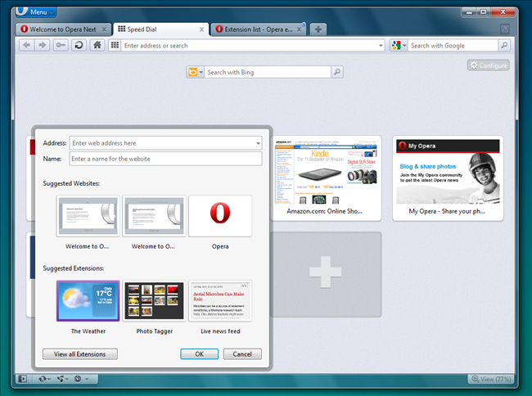This screenshot has width=532, height=396.
Task: Select The Weather extension
Action: (x=88, y=301)
